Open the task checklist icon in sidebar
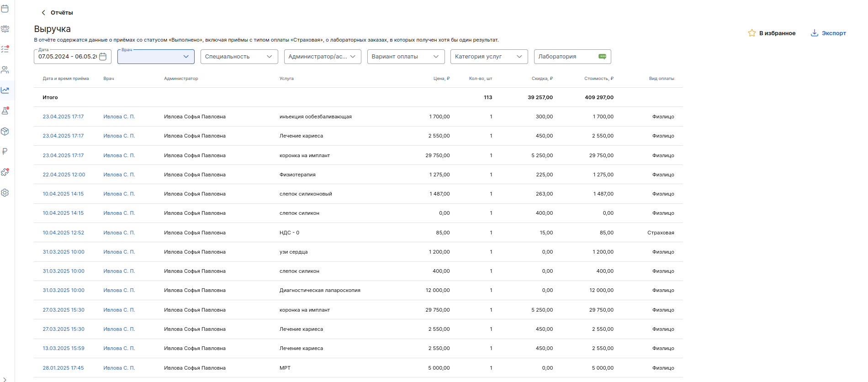The width and height of the screenshot is (868, 382). (x=5, y=49)
